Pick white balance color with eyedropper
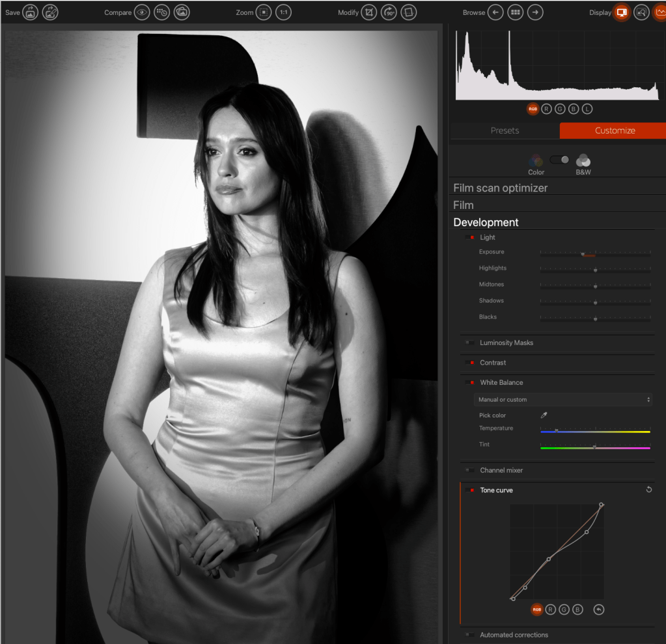666x644 pixels. coord(544,415)
